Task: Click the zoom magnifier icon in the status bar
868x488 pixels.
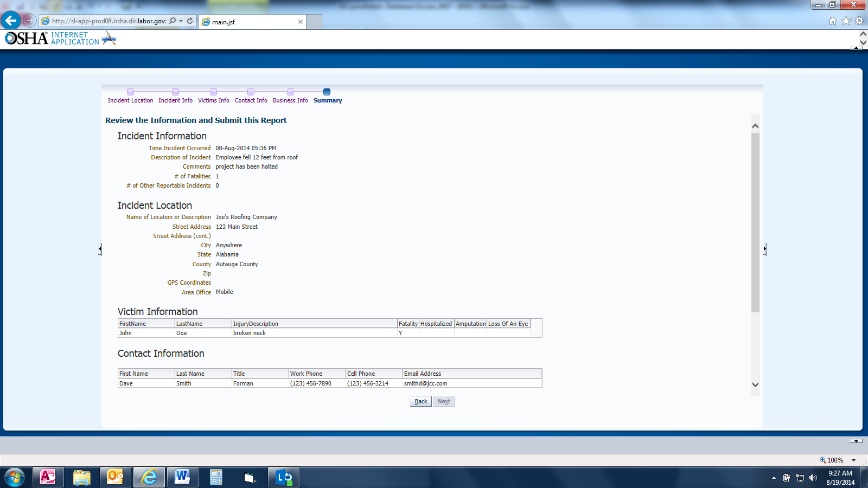Action: click(x=822, y=460)
